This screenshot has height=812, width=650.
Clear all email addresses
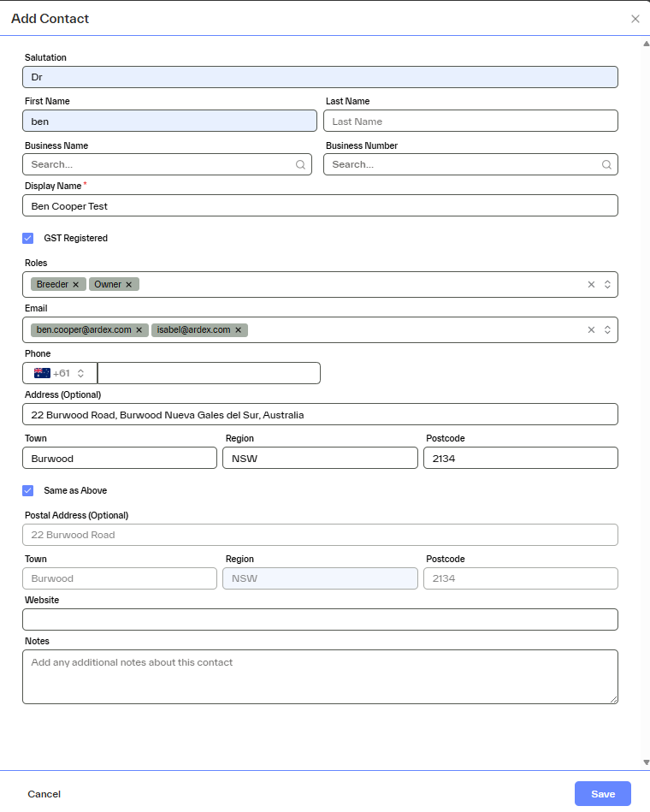591,330
